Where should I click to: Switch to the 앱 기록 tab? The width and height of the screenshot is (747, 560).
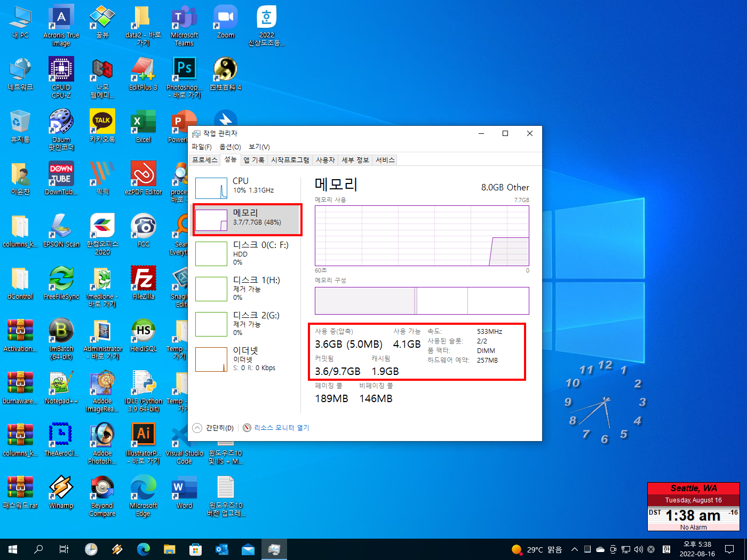pos(254,160)
